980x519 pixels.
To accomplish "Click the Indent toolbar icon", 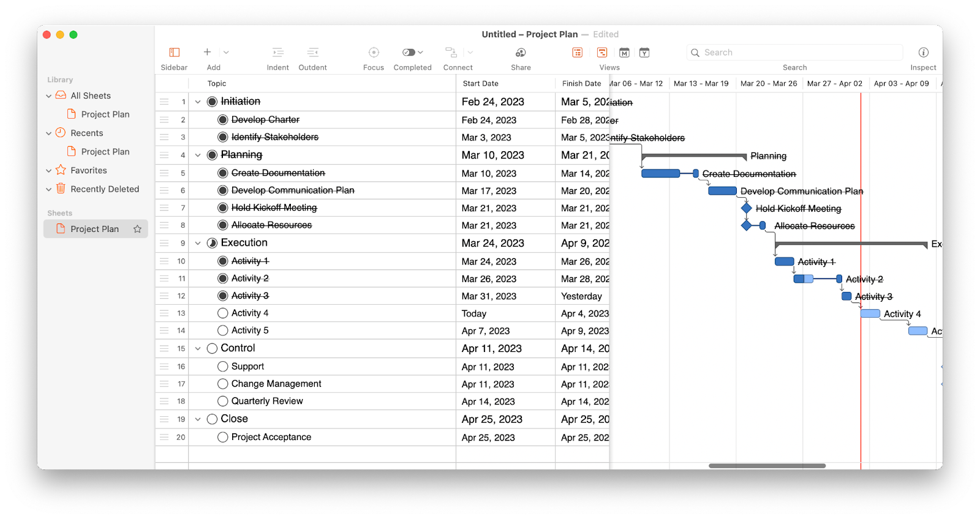I will [x=277, y=53].
